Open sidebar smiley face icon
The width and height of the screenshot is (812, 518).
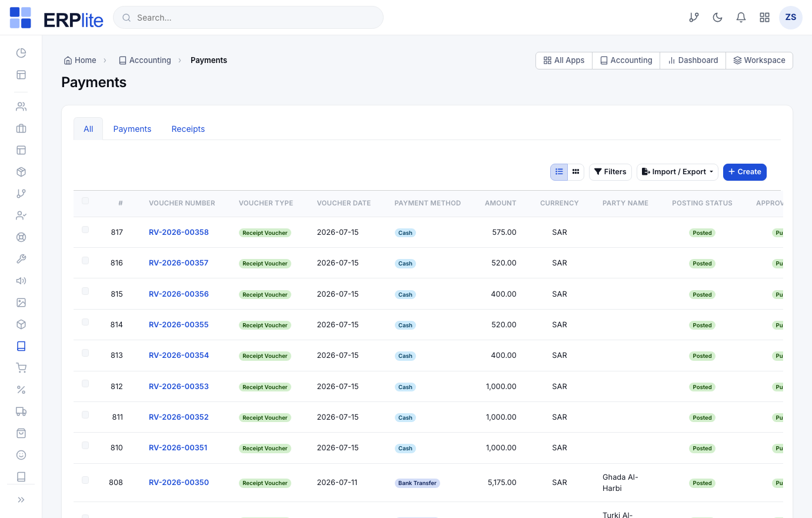pyautogui.click(x=21, y=455)
